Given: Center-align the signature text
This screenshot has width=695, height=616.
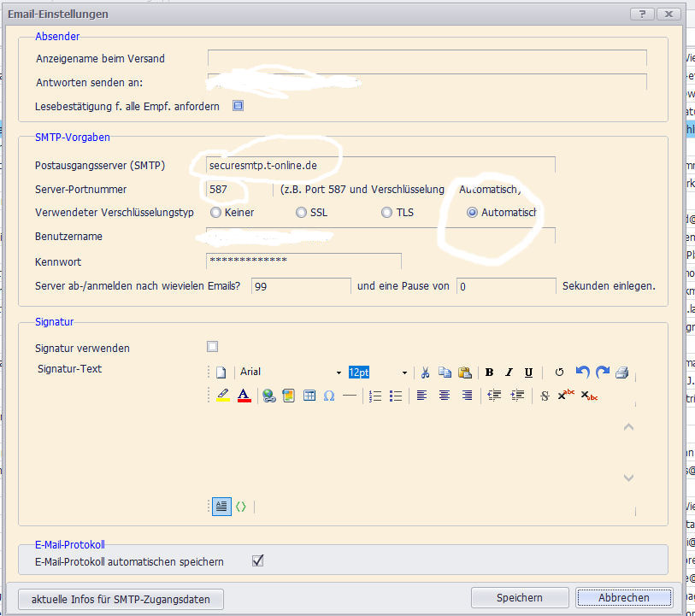Looking at the screenshot, I should 445,396.
